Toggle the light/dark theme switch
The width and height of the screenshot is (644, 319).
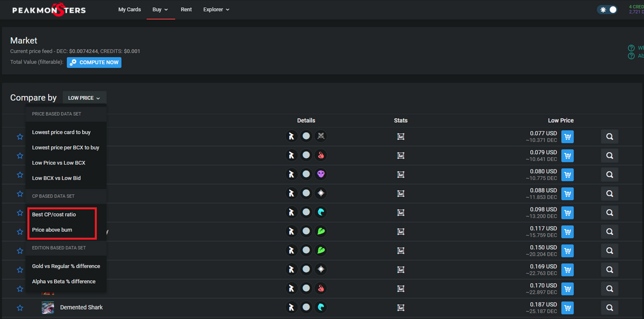click(607, 10)
